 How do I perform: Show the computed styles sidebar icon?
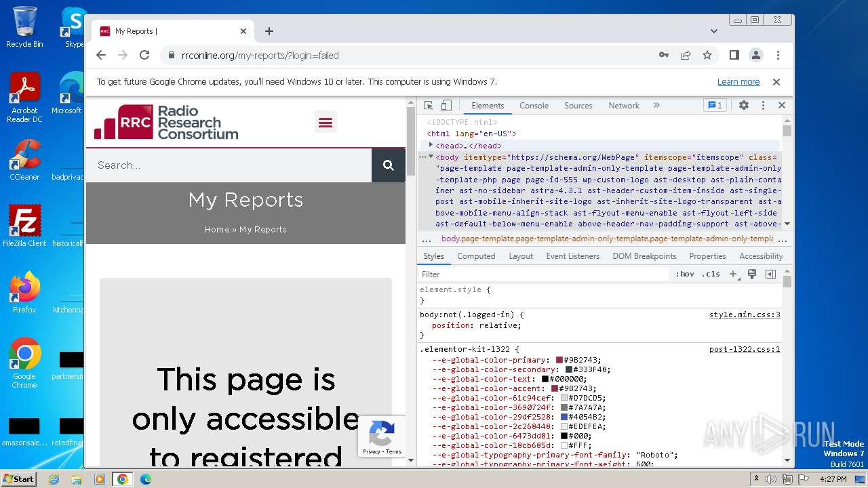770,274
